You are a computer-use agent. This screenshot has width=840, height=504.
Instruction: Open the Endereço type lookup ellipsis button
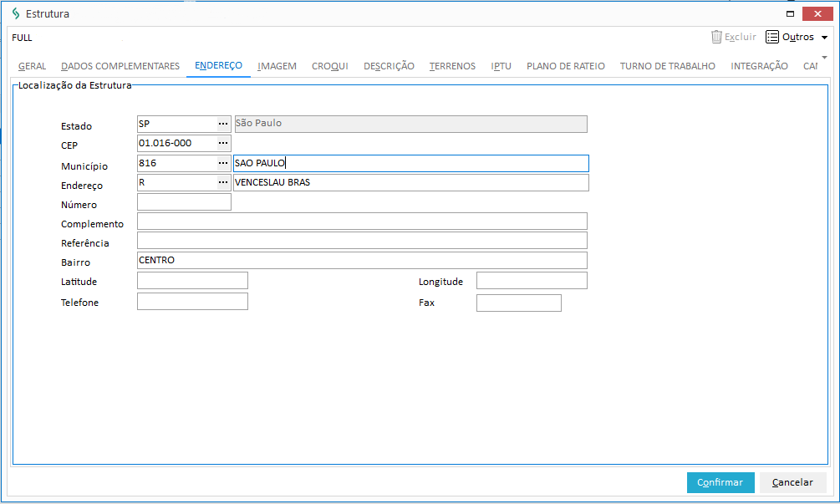223,182
